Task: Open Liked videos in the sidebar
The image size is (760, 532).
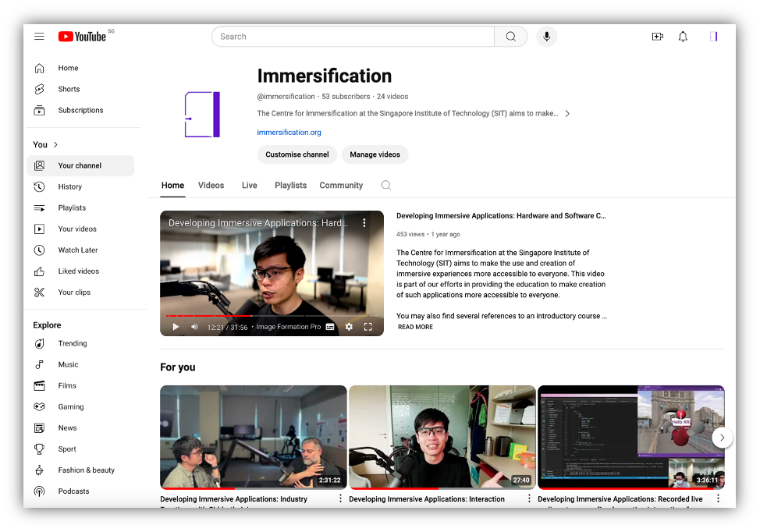Action: point(80,271)
